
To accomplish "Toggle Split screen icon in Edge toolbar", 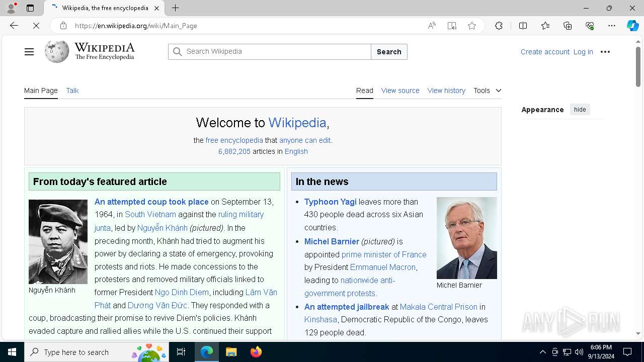I will (x=523, y=26).
